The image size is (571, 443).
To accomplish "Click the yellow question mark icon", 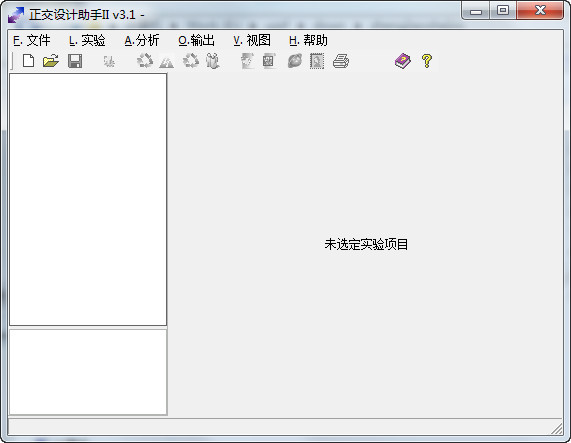I will 427,61.
